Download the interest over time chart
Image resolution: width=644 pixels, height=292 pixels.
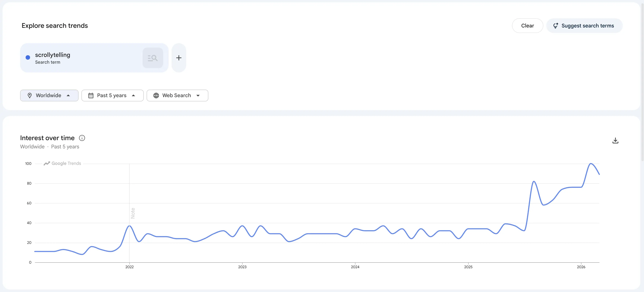coord(615,141)
